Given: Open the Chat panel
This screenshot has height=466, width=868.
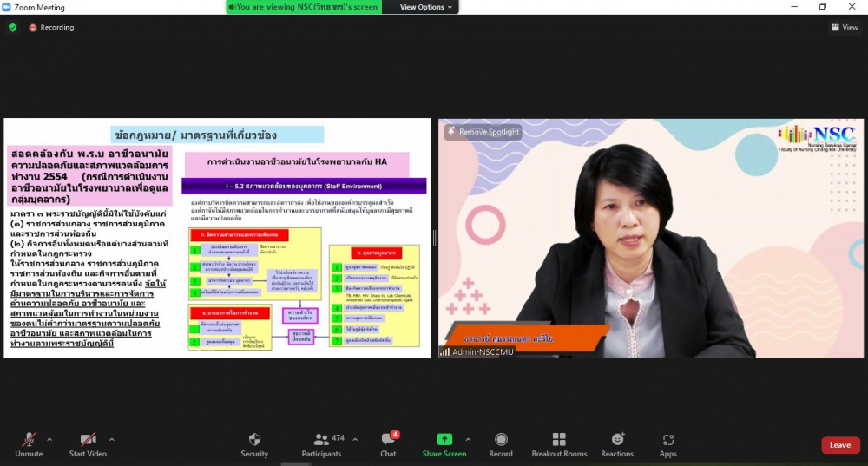Looking at the screenshot, I should click(388, 440).
